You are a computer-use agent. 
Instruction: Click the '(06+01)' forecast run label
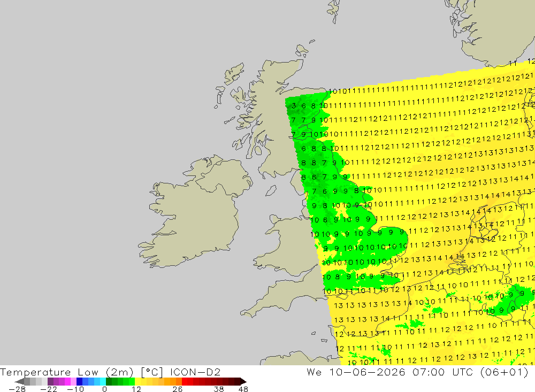505,372
